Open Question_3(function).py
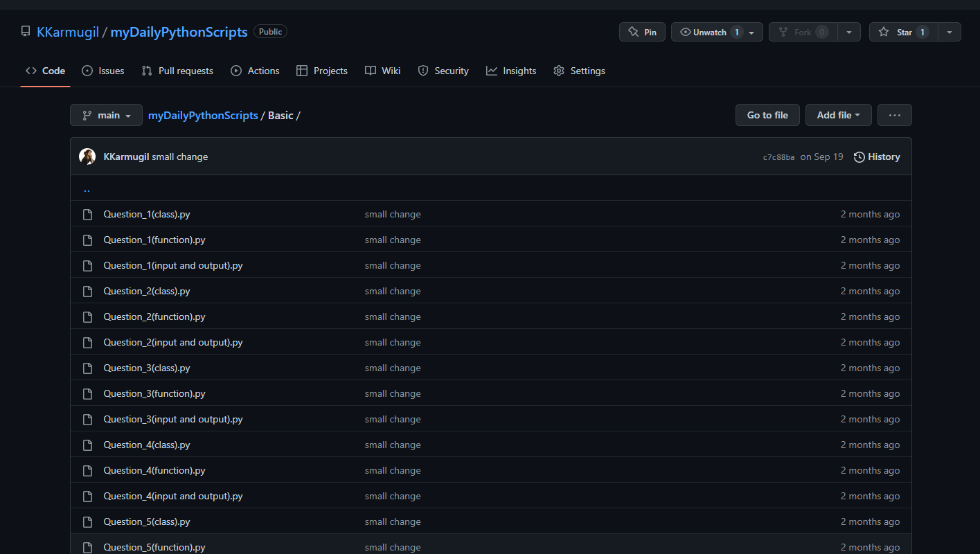Screen dimensions: 980x554 (x=154, y=393)
